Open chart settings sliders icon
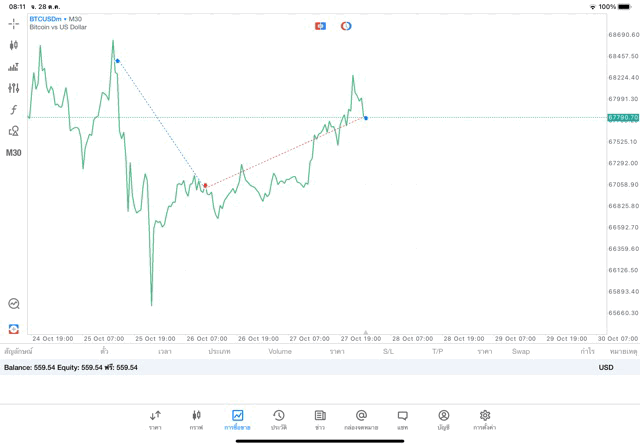Viewport: 640px width, 447px height. 14,88
